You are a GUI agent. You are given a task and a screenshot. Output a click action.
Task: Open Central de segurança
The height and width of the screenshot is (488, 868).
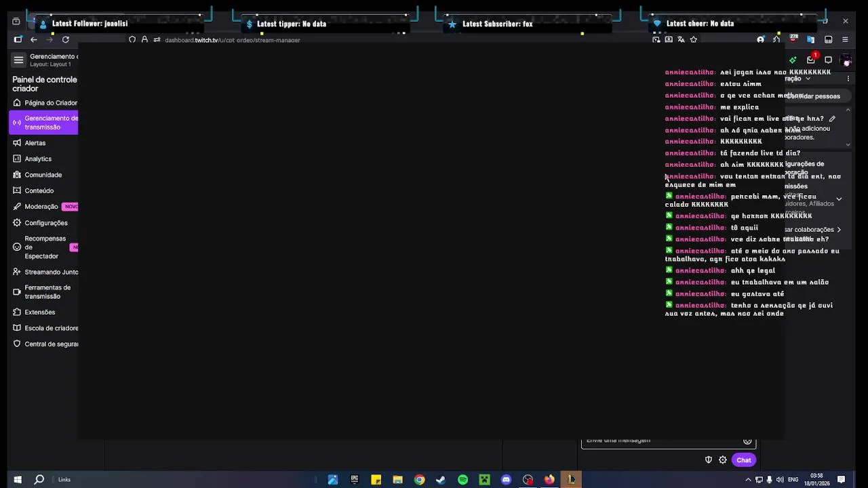(45, 344)
